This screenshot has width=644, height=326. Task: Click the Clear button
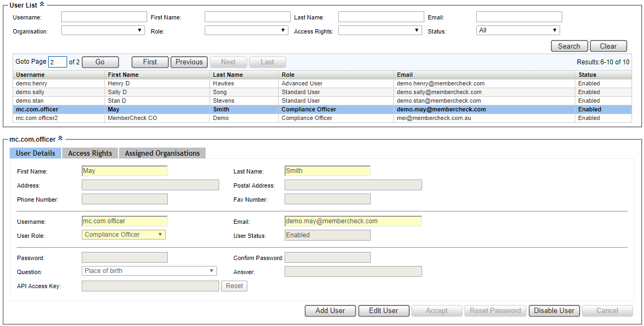tap(608, 46)
